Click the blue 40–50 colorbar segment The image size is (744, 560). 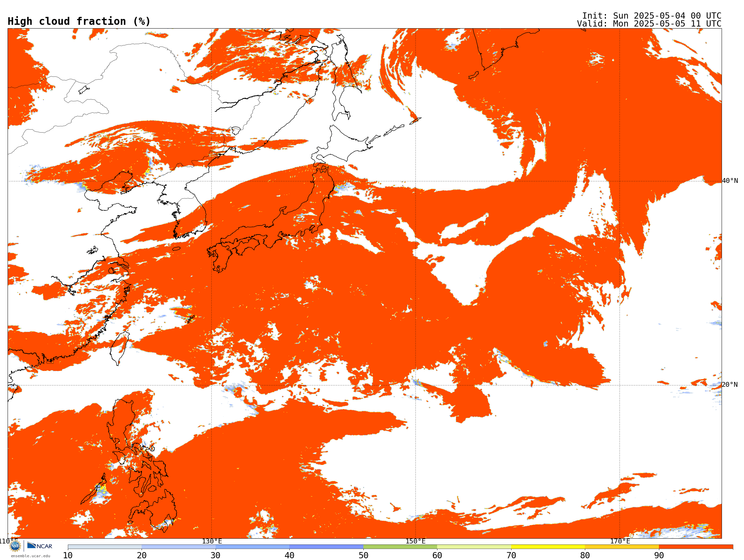coord(326,547)
